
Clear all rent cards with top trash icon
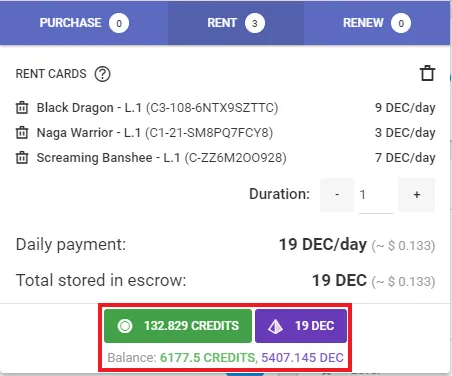coord(427,73)
